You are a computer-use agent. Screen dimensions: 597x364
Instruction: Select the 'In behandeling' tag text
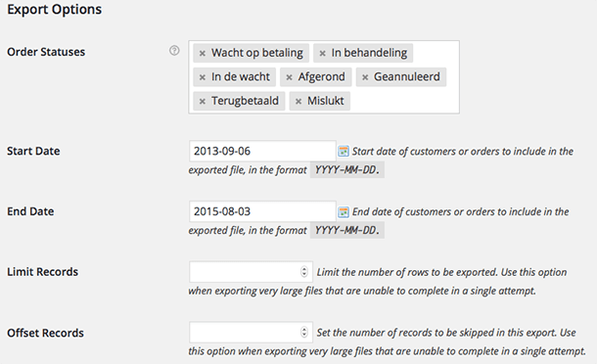(369, 53)
